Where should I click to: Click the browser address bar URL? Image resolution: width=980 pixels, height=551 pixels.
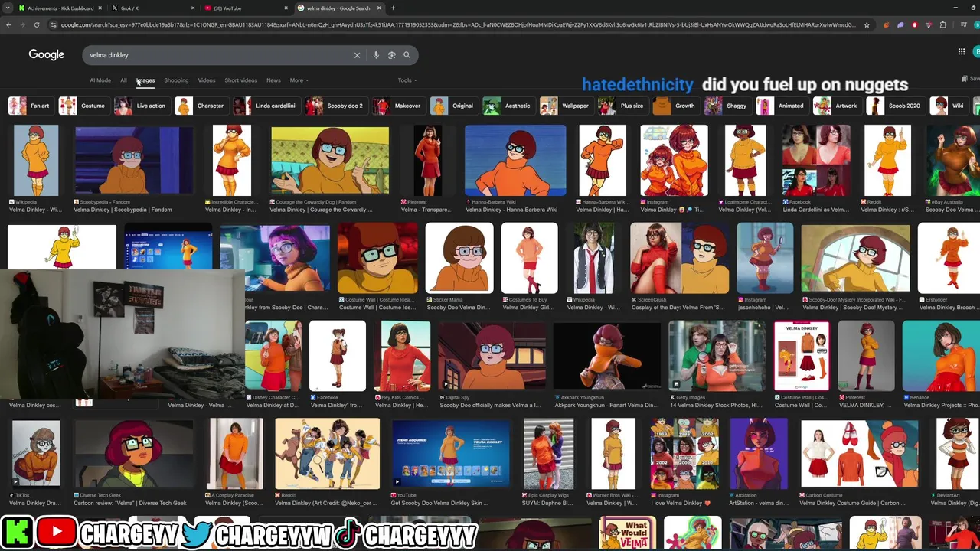click(459, 24)
